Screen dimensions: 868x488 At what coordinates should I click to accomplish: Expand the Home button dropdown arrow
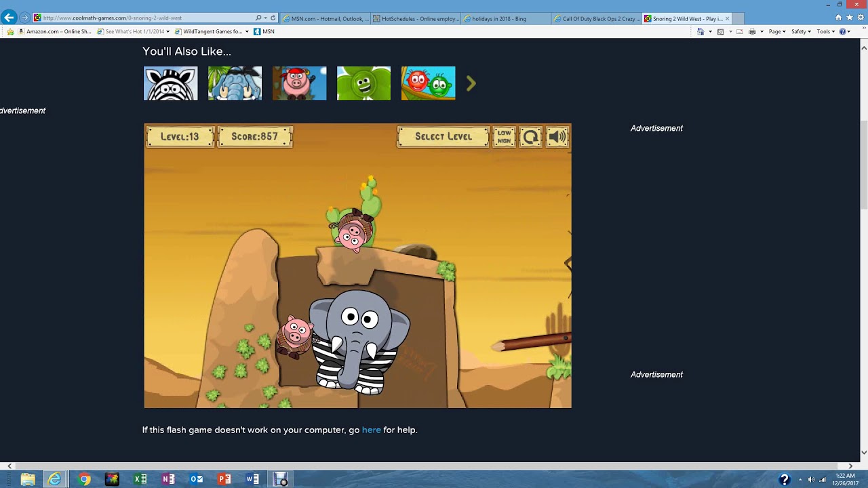(710, 31)
